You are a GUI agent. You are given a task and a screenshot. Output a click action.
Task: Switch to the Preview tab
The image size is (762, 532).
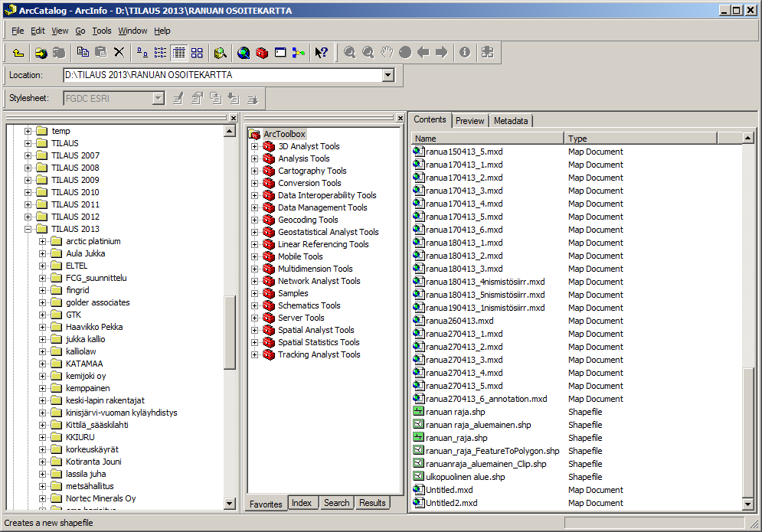click(470, 121)
